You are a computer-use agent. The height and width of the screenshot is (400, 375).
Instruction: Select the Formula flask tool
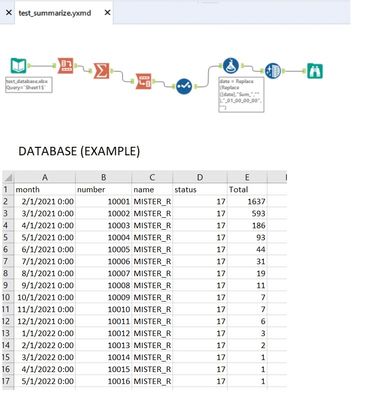[x=231, y=66]
